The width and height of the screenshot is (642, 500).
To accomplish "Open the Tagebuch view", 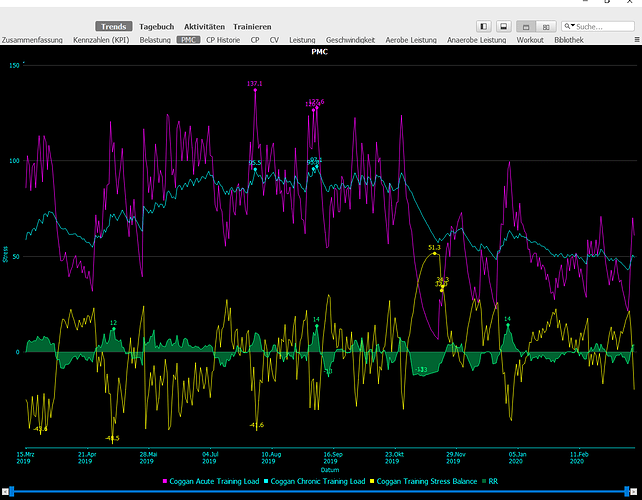I will [156, 27].
